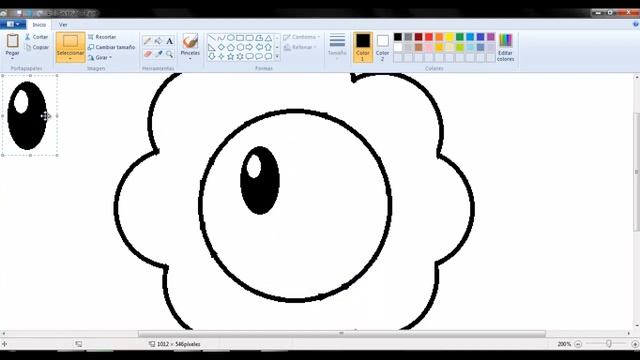Open the Girar rotate dropdown
Viewport: 640px width, 360px height.
click(x=100, y=58)
